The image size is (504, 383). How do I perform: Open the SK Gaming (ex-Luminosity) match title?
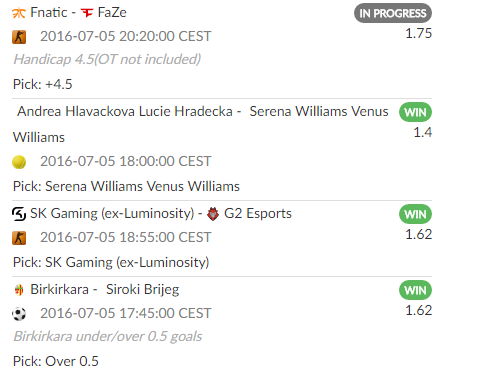pyautogui.click(x=161, y=213)
